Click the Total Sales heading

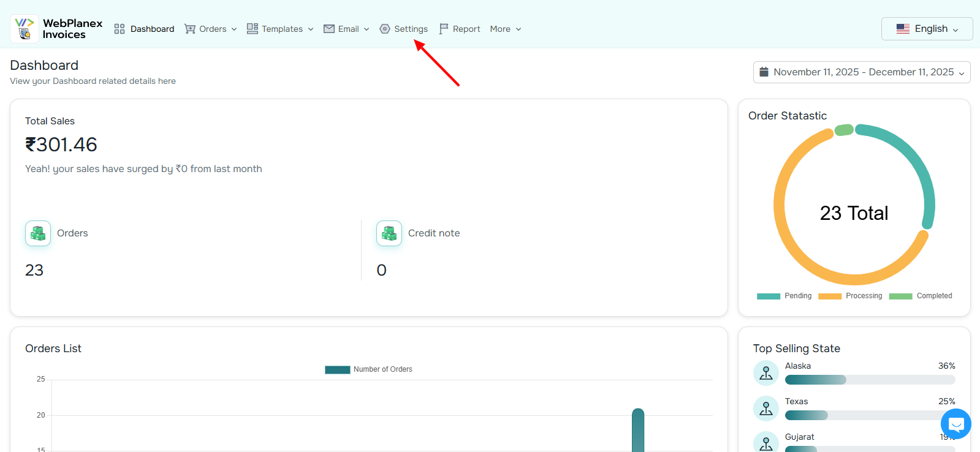[50, 121]
